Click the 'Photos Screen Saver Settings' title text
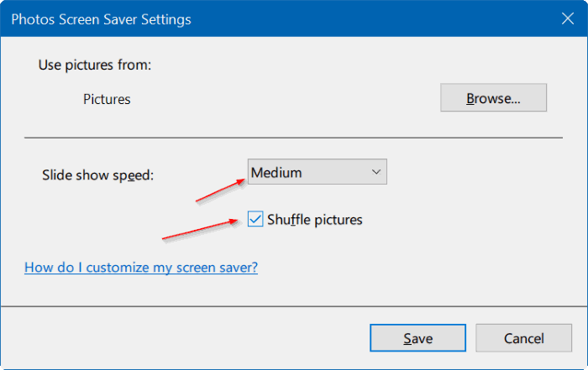The height and width of the screenshot is (370, 588). (x=102, y=19)
